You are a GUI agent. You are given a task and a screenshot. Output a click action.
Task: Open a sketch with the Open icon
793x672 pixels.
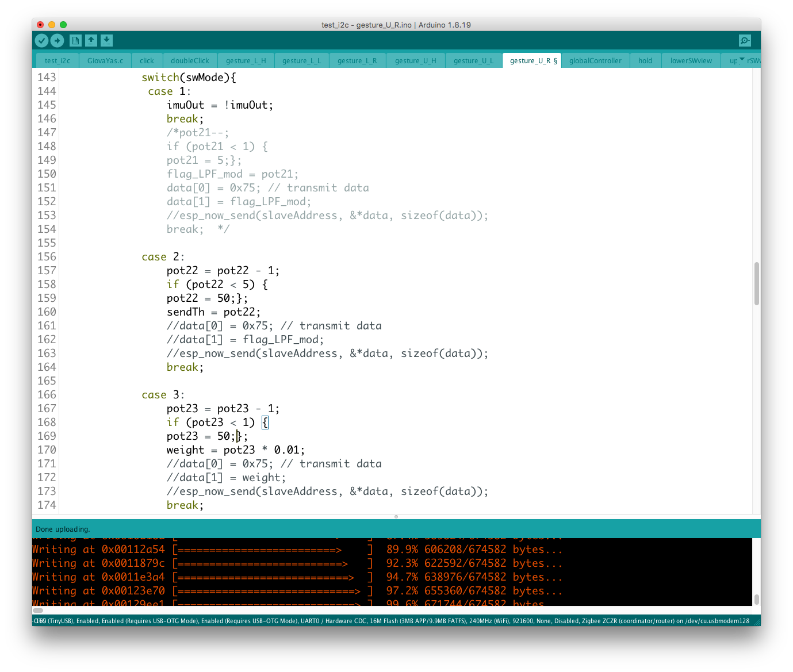(91, 40)
